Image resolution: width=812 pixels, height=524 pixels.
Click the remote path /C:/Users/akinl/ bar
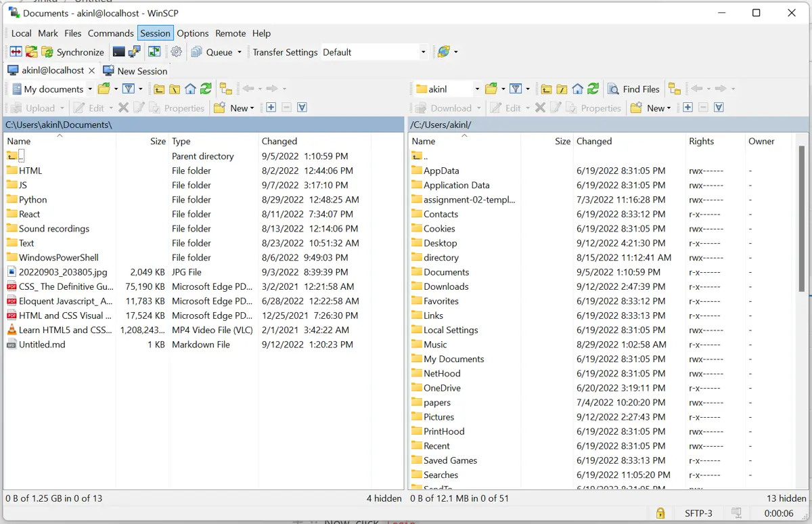[x=608, y=125]
